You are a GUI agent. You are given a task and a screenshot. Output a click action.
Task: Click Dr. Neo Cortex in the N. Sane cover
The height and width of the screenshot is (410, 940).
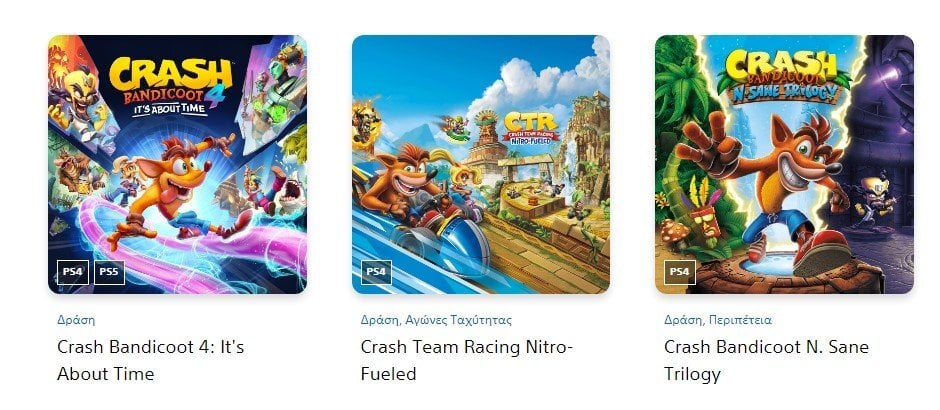pos(875,201)
